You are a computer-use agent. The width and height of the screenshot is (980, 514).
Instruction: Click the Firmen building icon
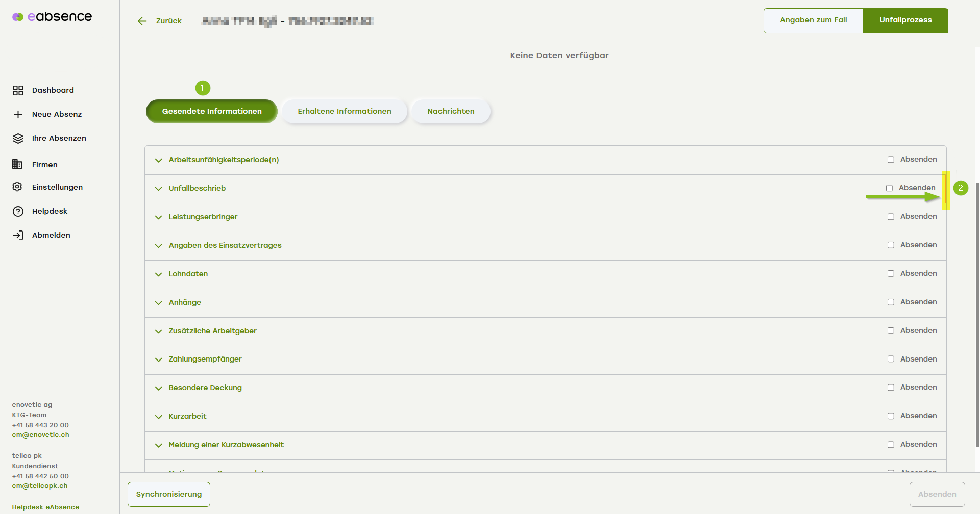click(x=17, y=164)
